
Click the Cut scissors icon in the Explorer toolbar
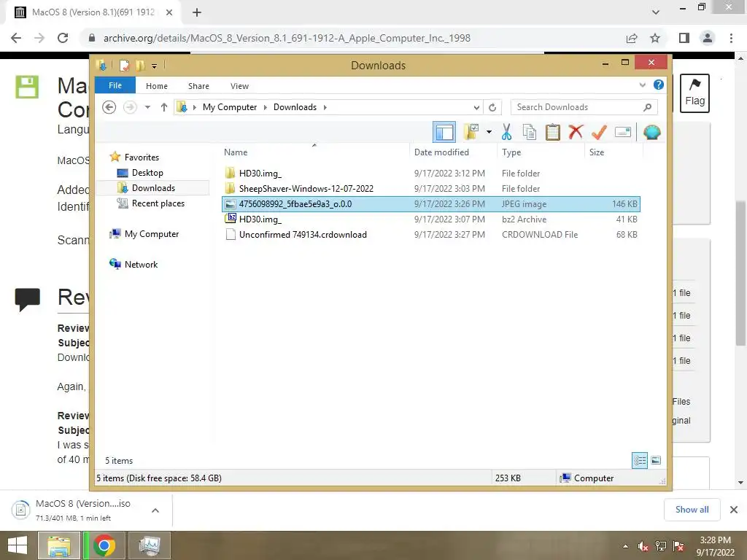(506, 132)
